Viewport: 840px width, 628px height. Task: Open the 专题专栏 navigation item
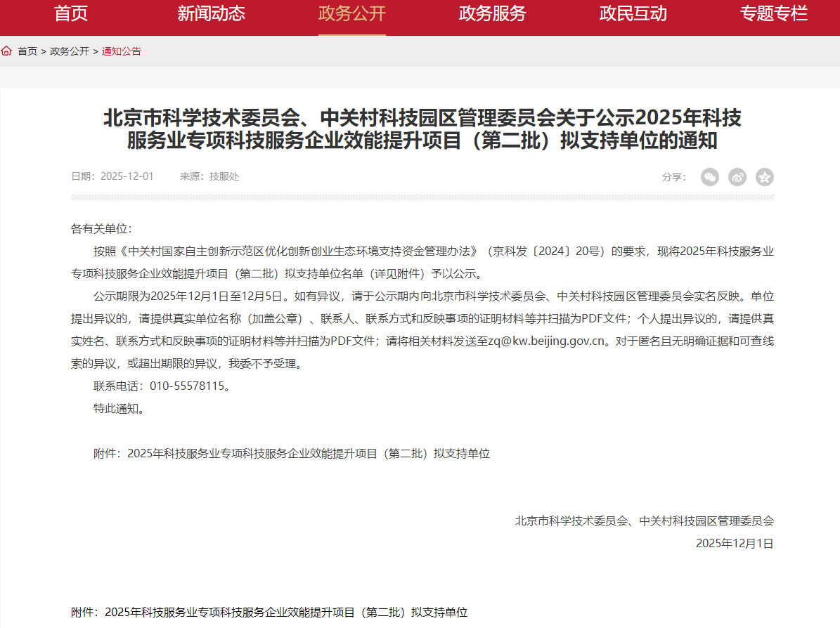(x=774, y=13)
